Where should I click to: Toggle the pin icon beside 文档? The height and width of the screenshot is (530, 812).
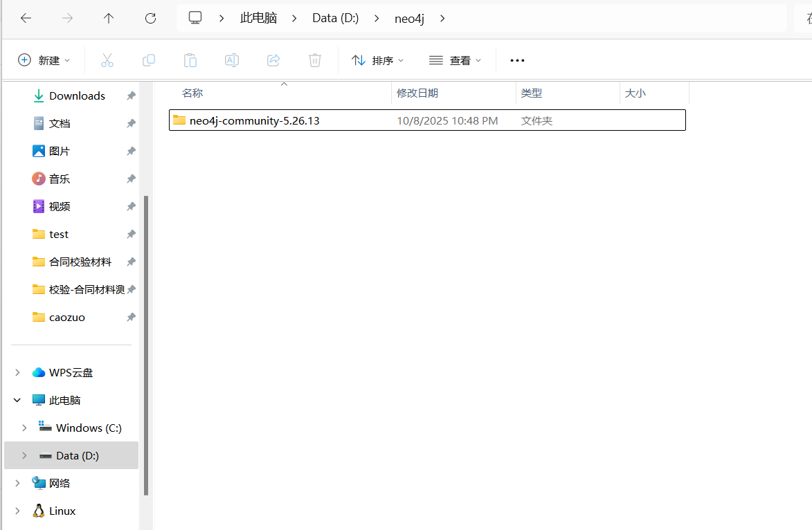[x=131, y=123]
